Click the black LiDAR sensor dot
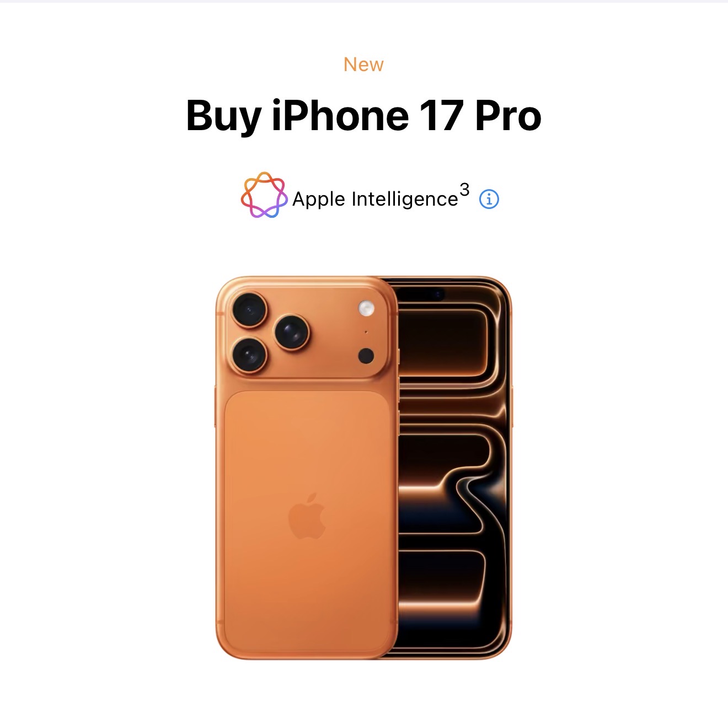728x719 pixels. pos(366,356)
